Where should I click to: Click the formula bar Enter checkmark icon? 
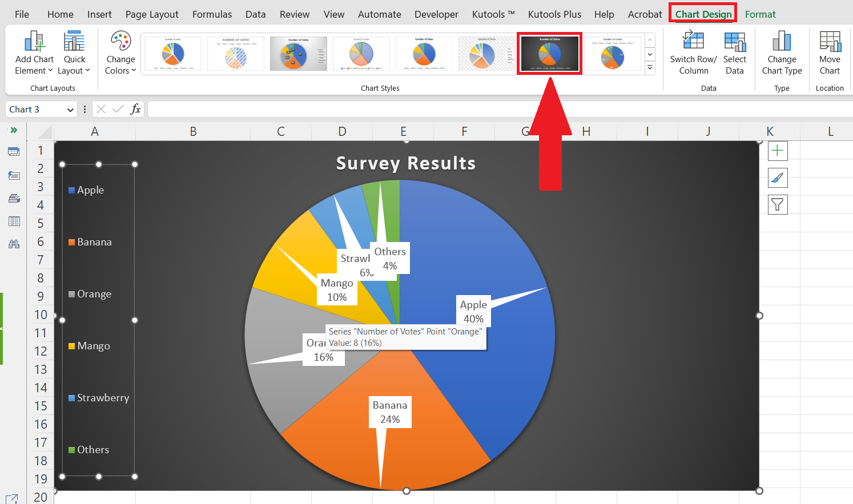pos(118,109)
